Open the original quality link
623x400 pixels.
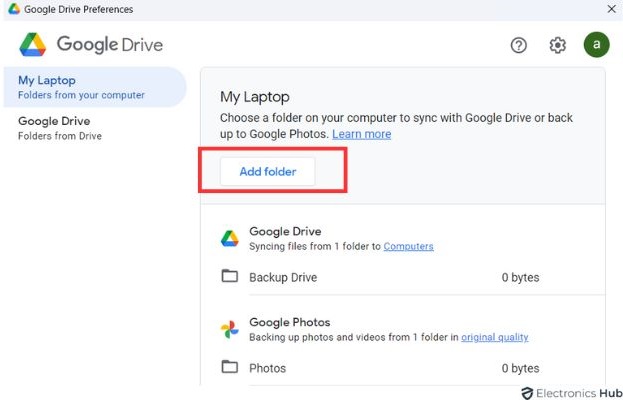tap(495, 337)
